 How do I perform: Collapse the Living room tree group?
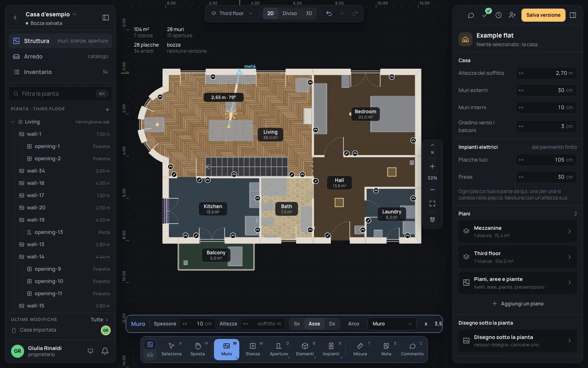tap(13, 122)
